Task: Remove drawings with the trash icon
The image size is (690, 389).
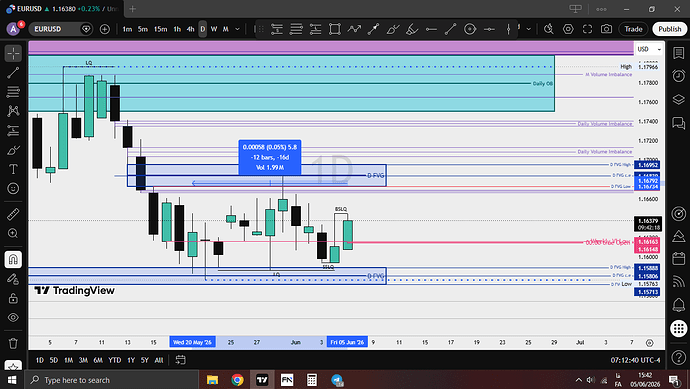Action: [13, 343]
